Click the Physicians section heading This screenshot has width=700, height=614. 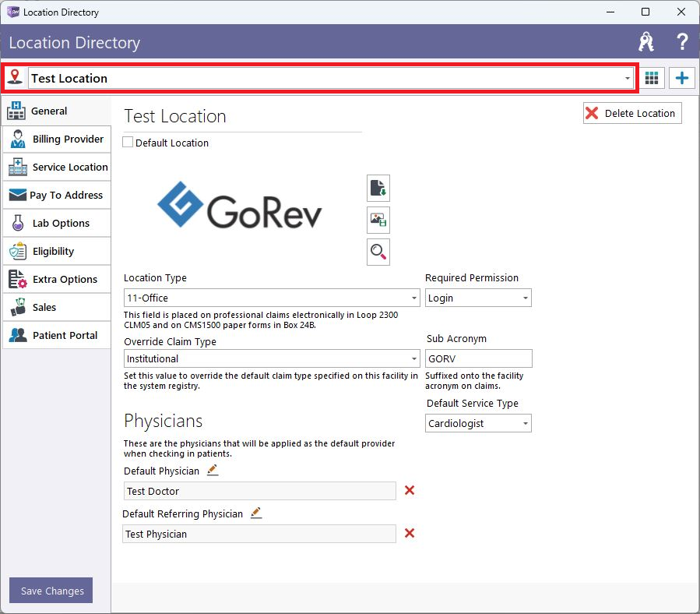(163, 421)
